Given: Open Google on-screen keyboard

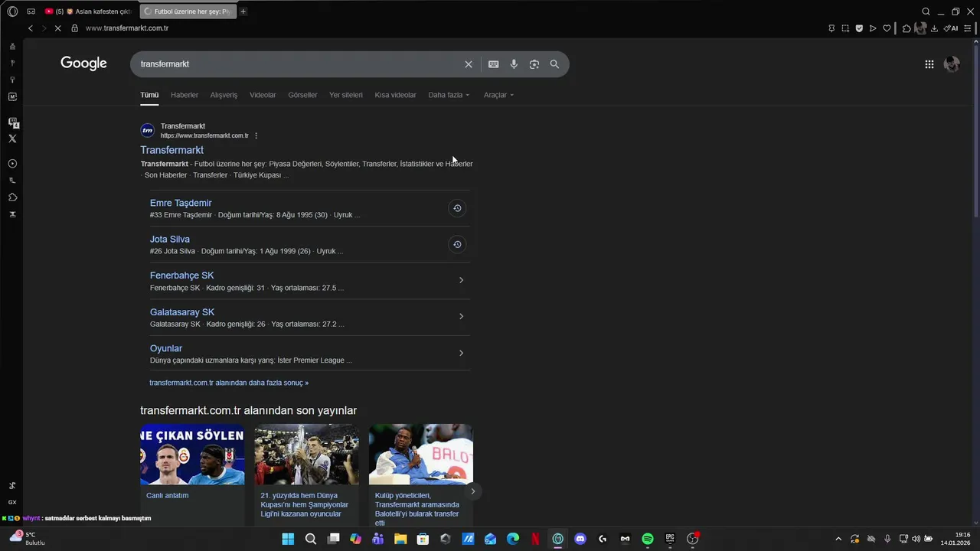Looking at the screenshot, I should point(493,64).
